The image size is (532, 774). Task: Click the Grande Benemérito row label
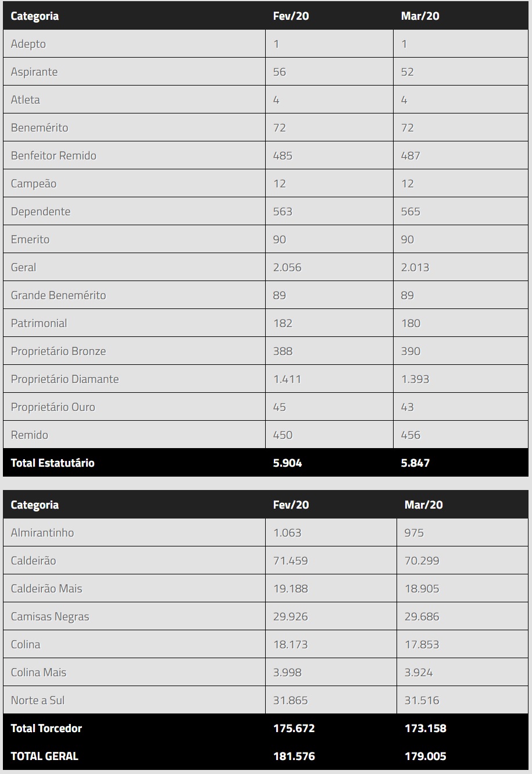click(58, 296)
